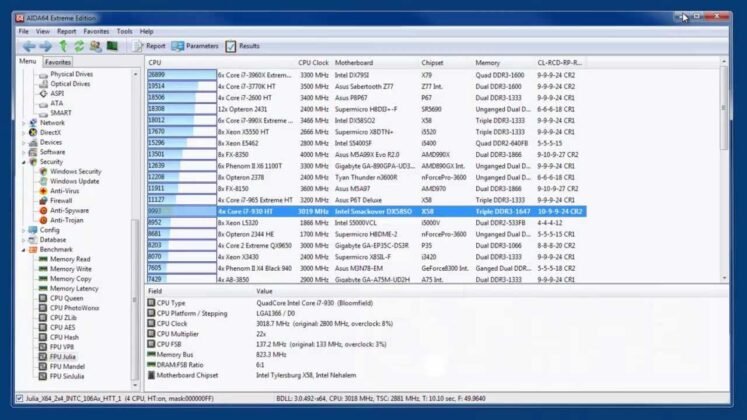Collapse the Security tree node
747x420 pixels.
click(24, 161)
